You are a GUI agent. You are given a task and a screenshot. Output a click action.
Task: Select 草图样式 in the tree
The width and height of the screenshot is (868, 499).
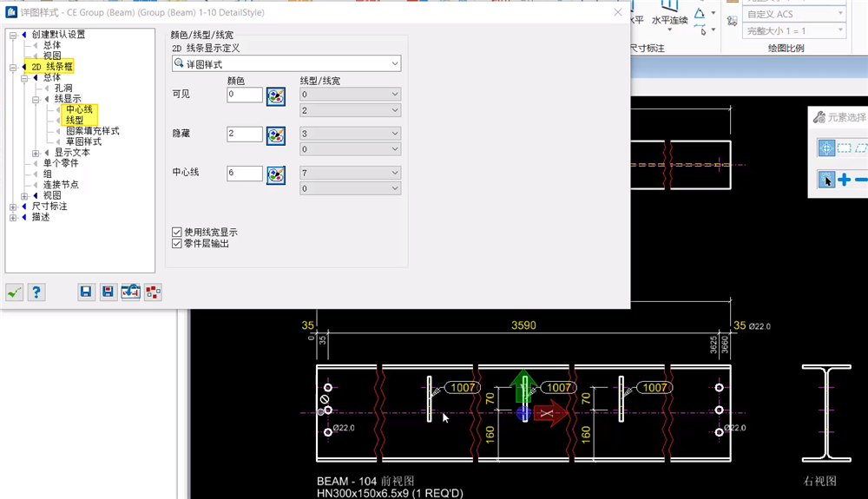83,141
